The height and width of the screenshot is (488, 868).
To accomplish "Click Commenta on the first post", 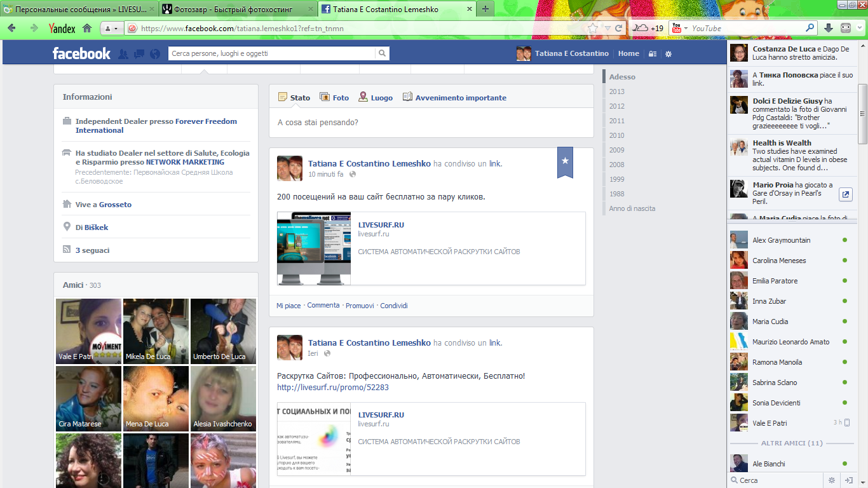I will (323, 306).
